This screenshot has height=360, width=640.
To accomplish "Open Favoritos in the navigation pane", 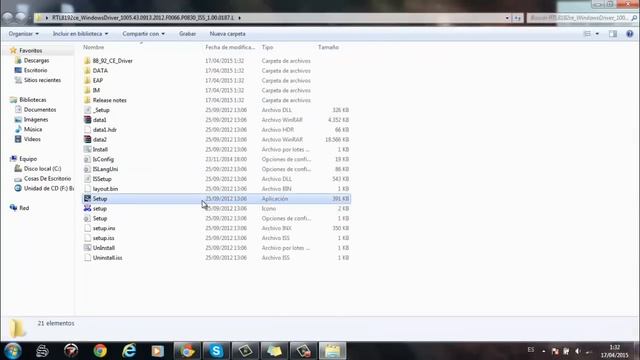I will 31,51.
